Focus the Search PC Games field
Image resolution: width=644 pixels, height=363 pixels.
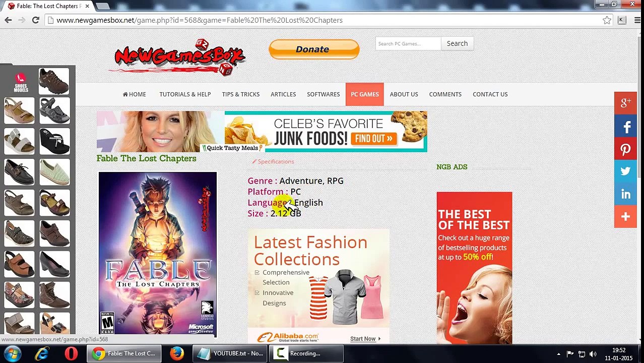point(408,43)
